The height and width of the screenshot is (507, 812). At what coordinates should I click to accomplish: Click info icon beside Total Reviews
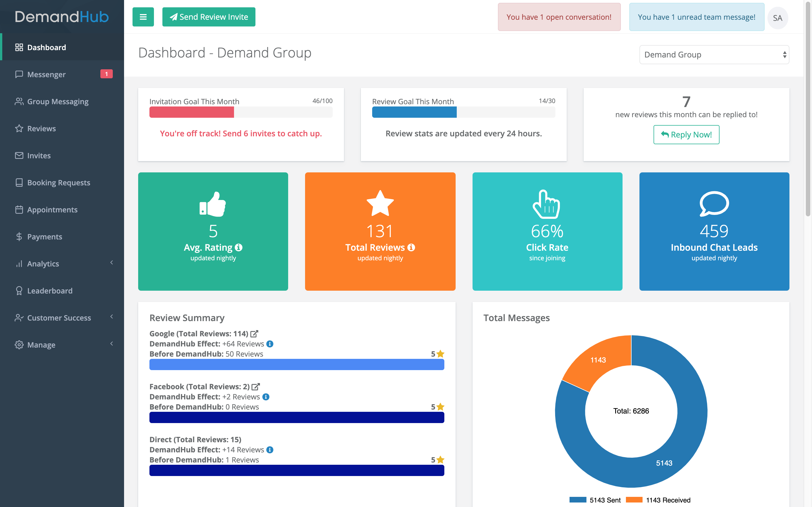[411, 248]
